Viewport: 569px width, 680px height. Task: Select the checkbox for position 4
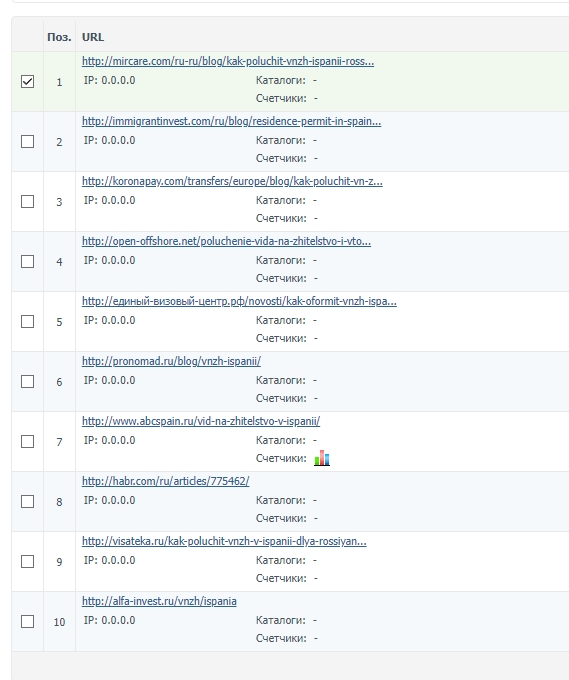(27, 262)
